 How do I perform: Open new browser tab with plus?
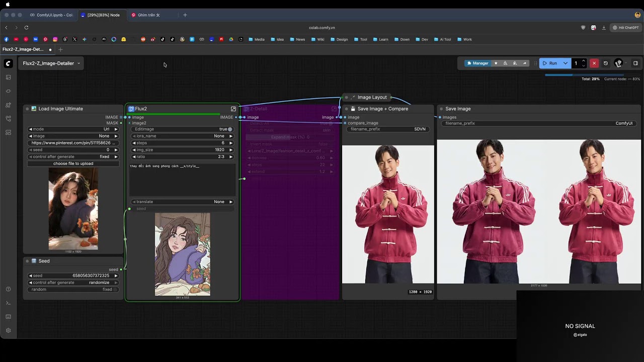[x=185, y=15]
